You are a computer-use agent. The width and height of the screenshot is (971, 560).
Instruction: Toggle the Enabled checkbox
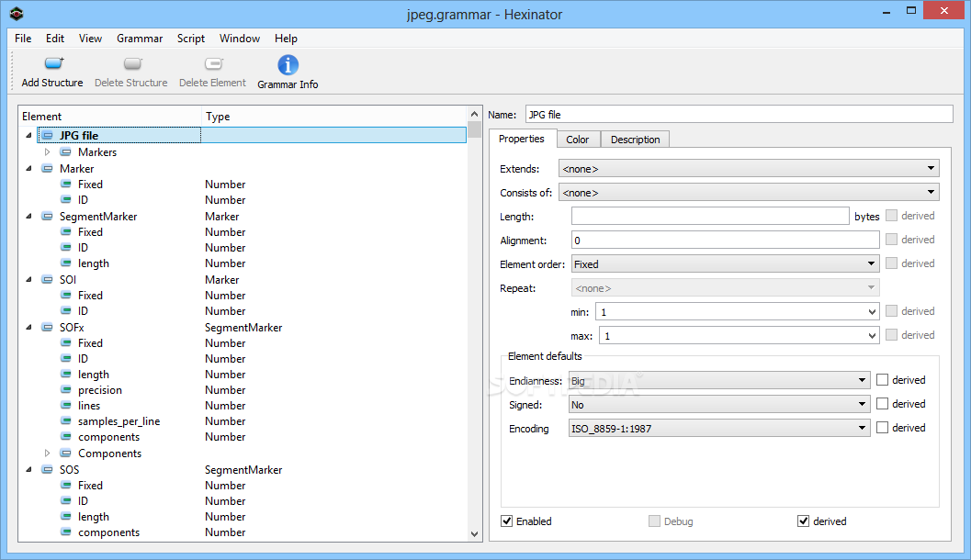506,521
